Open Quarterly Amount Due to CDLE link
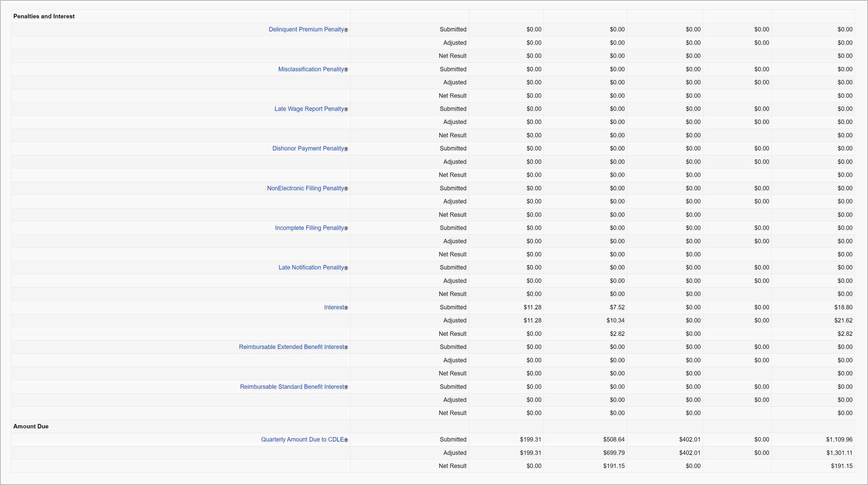868x485 pixels. click(x=302, y=439)
